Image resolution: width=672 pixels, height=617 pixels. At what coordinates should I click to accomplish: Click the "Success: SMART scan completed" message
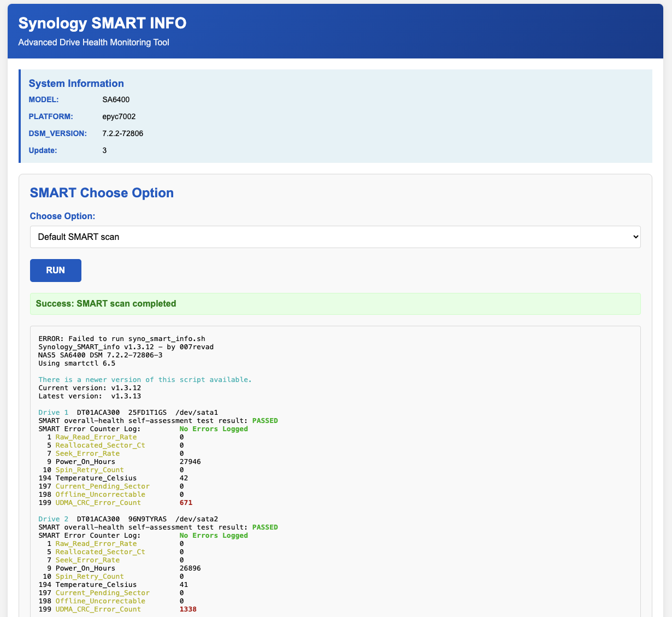coord(335,303)
